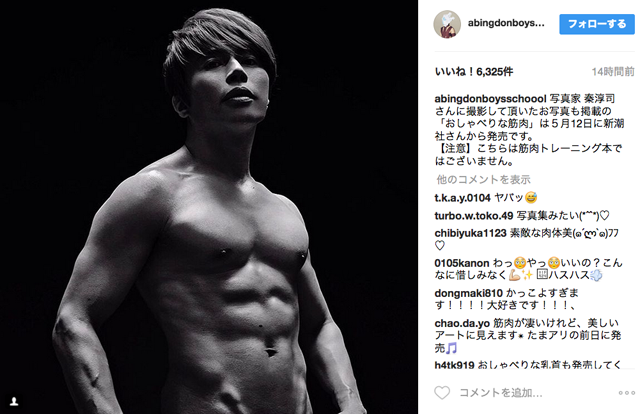Click the heart like icon

coord(442,393)
